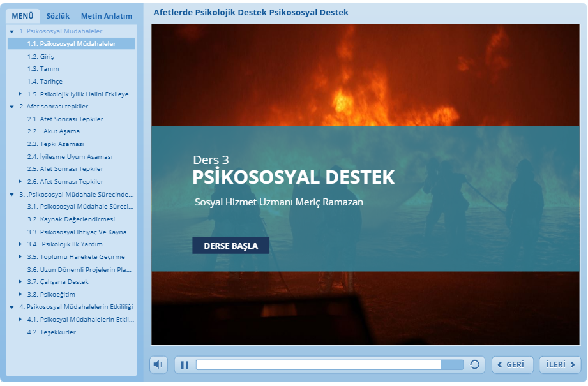The height and width of the screenshot is (386, 588).
Task: Select heading 3. Psikososyal Müdahale Sürecinde...
Action: pyautogui.click(x=77, y=194)
